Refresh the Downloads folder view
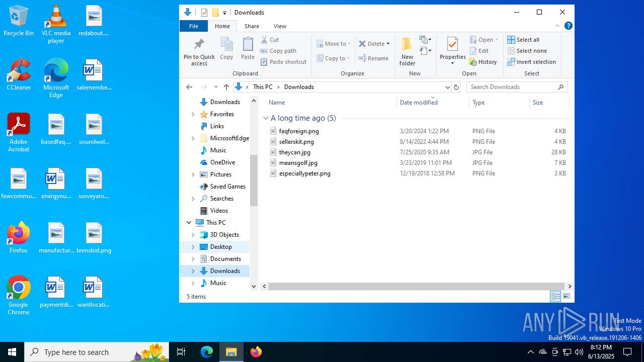644x362 pixels. click(456, 87)
